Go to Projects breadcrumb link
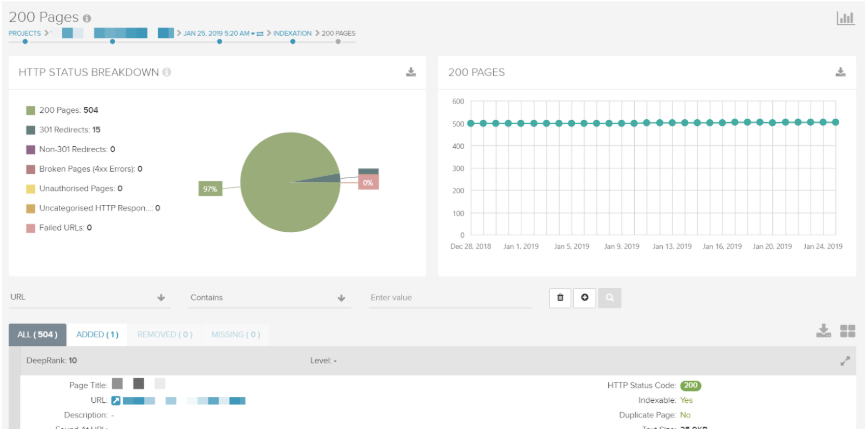The width and height of the screenshot is (865, 429). [25, 33]
